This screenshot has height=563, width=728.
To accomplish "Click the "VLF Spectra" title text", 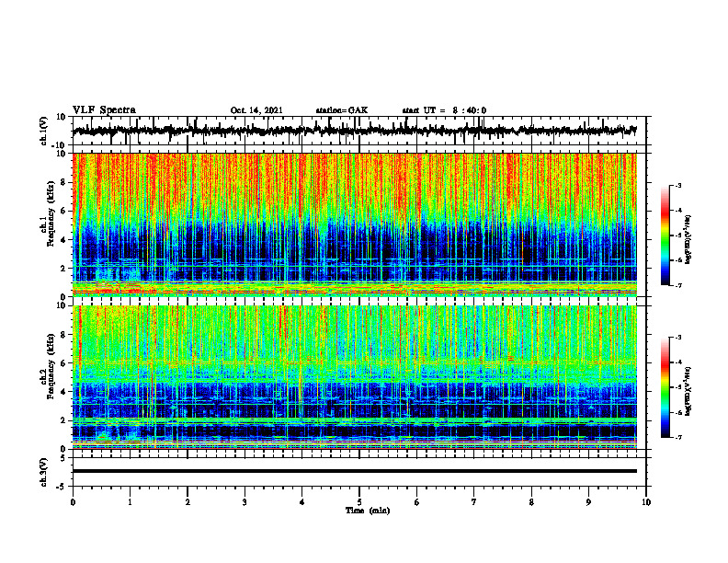I will click(x=104, y=110).
